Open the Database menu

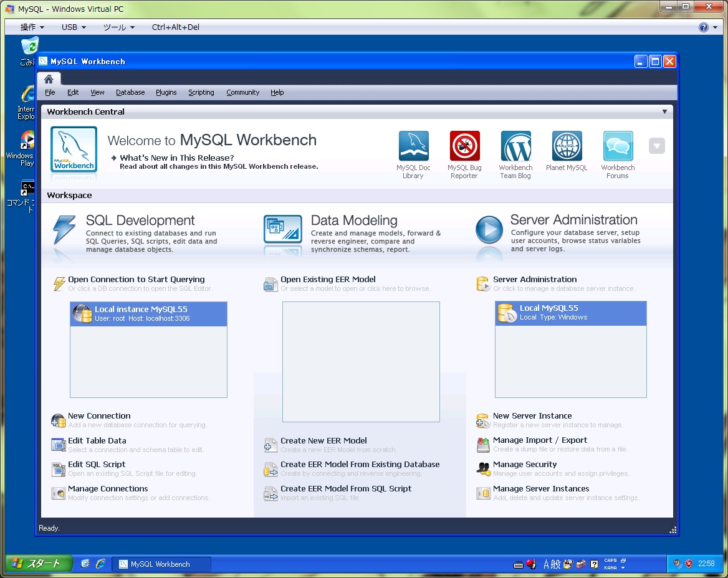click(130, 92)
